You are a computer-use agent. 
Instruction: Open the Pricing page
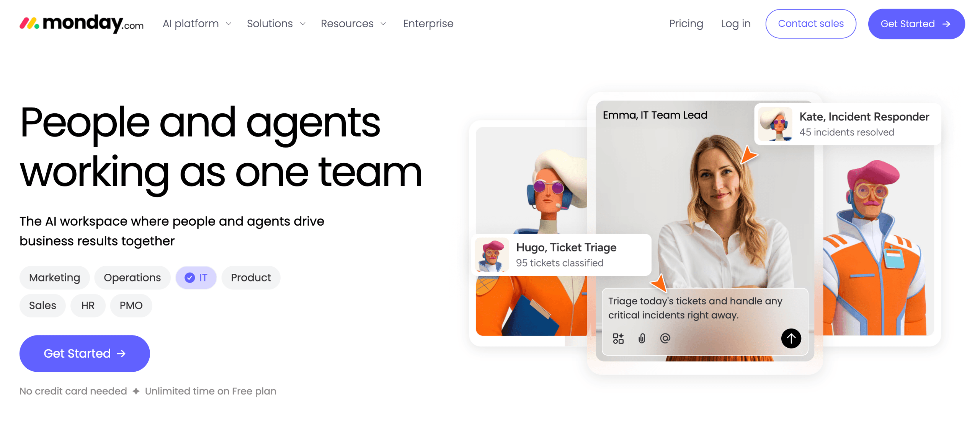click(x=686, y=24)
